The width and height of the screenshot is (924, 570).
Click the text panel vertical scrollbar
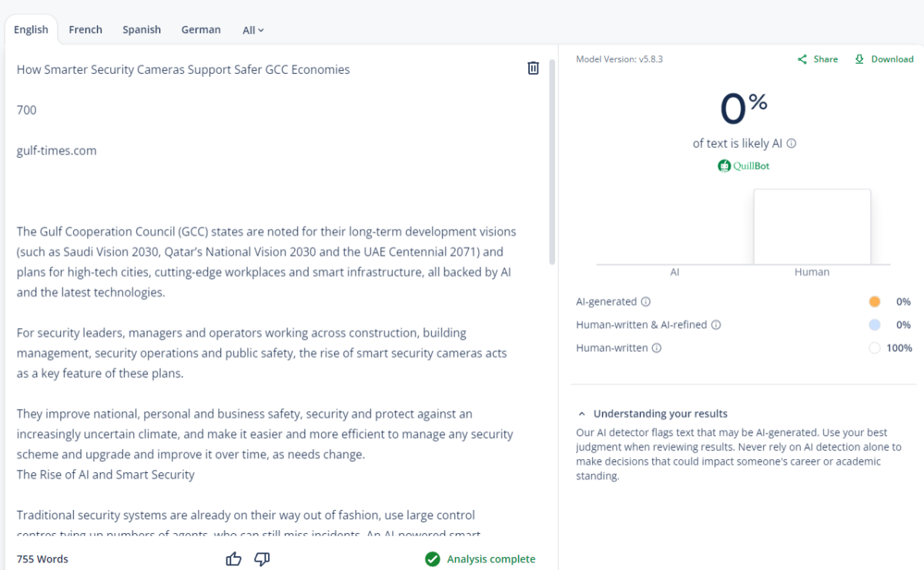[551, 162]
